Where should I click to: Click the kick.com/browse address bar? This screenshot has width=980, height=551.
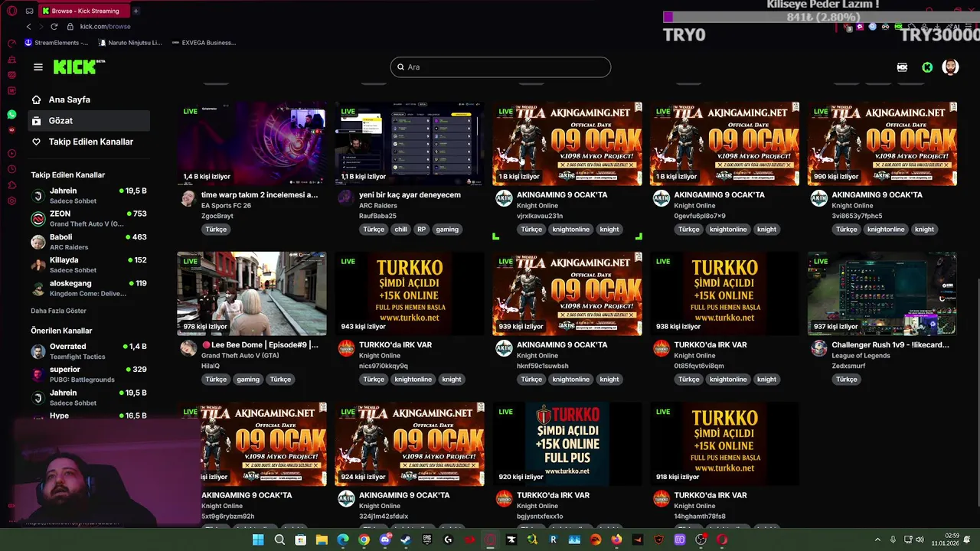point(106,26)
